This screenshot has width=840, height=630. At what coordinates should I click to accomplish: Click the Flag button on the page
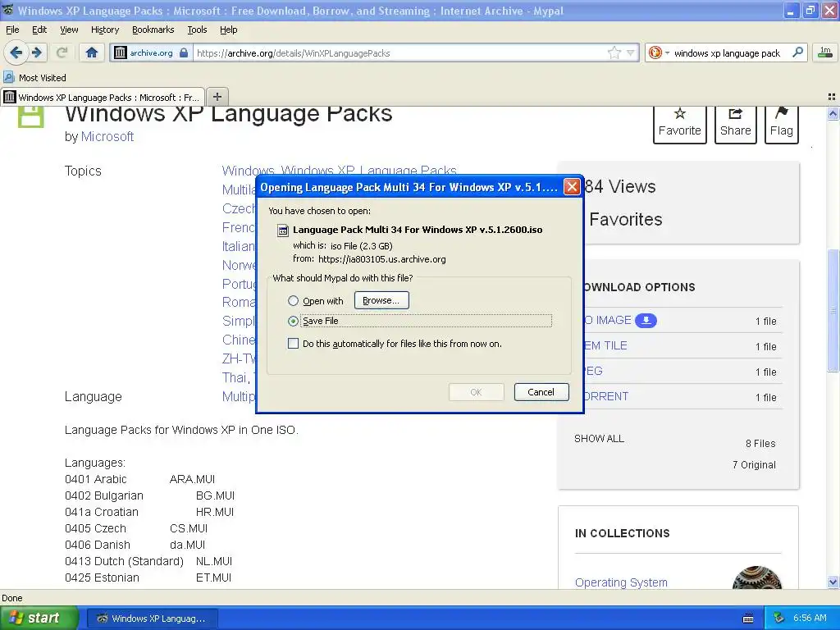pyautogui.click(x=781, y=123)
